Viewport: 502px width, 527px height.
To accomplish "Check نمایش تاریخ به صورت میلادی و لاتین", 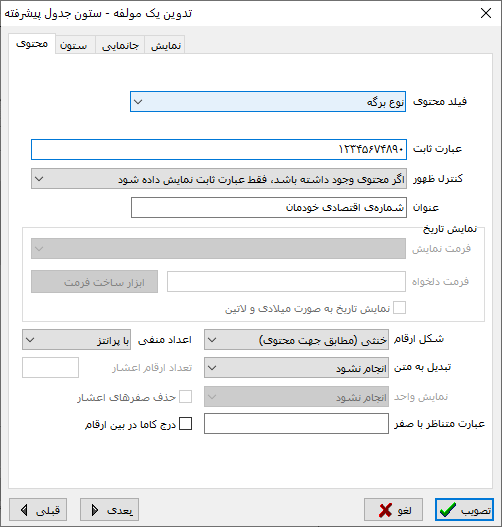I will 399,308.
